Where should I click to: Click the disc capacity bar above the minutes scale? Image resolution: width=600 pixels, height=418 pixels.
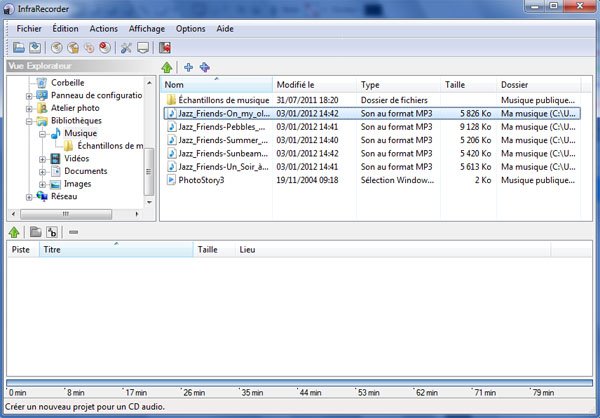pyautogui.click(x=299, y=382)
